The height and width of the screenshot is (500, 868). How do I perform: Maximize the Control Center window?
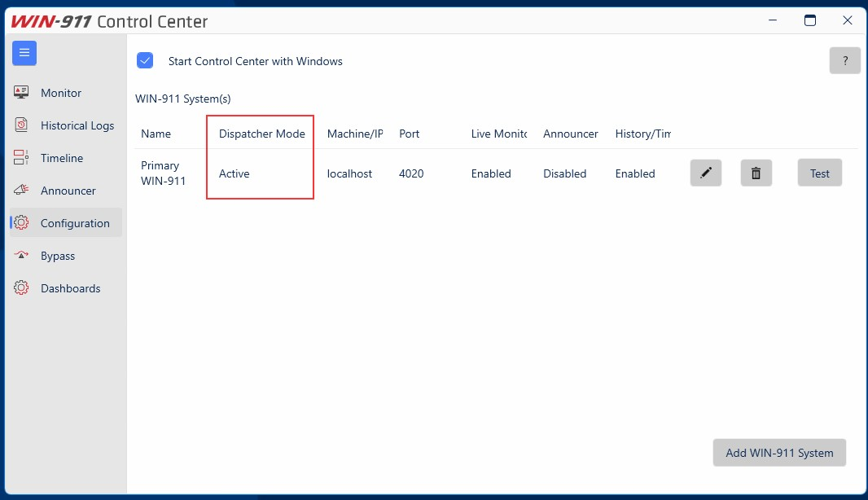point(810,20)
